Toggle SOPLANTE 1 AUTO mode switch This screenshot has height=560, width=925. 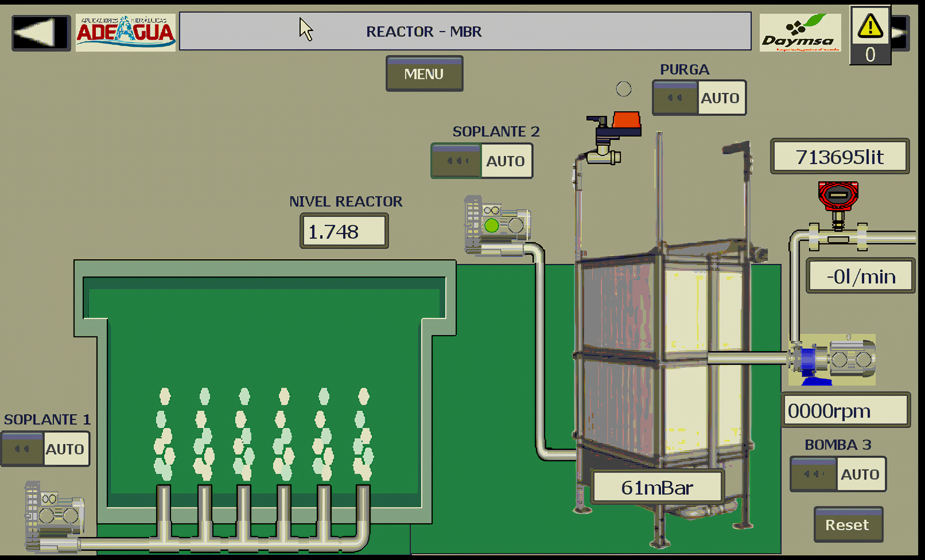pyautogui.click(x=45, y=449)
